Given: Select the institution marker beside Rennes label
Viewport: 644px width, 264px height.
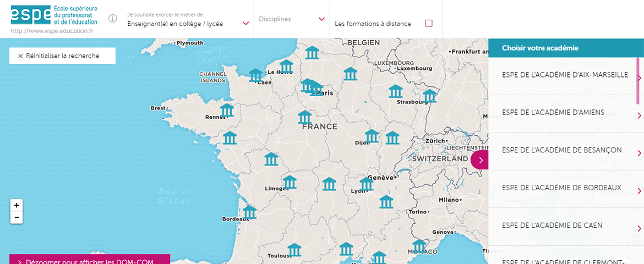Looking at the screenshot, I should [x=227, y=110].
